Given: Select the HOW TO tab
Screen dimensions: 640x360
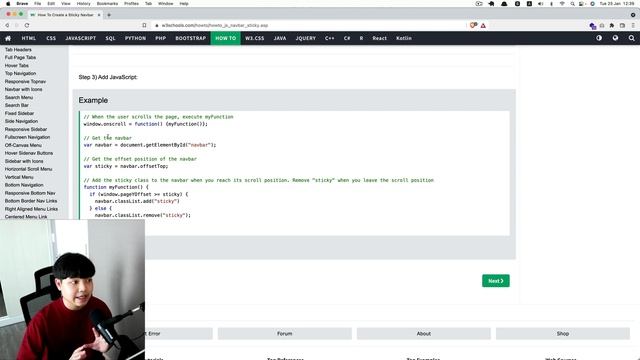Looking at the screenshot, I should click(226, 38).
